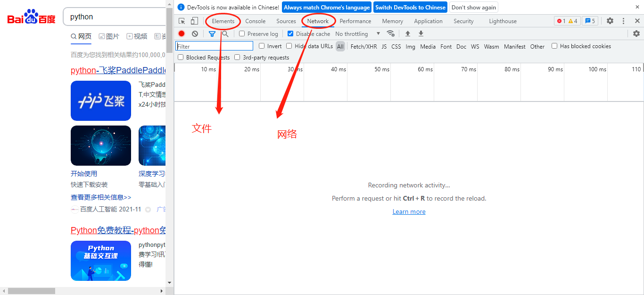Open the No throttling dropdown
The image size is (644, 295).
click(358, 34)
